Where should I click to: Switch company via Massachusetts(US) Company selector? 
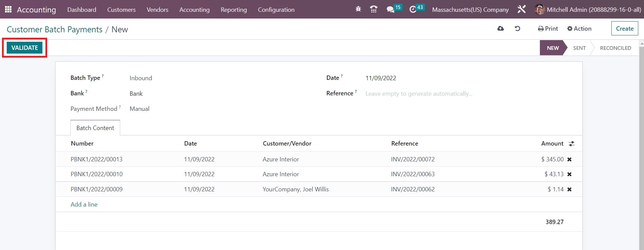tap(470, 10)
